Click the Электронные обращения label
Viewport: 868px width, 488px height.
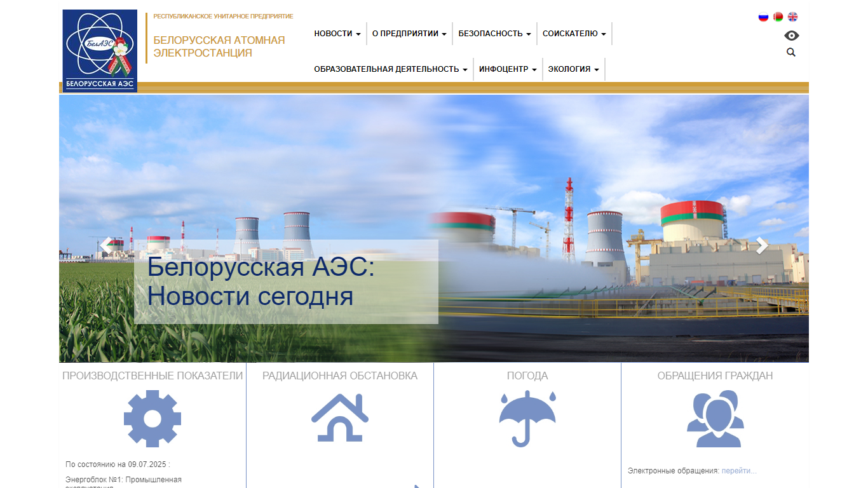click(674, 471)
